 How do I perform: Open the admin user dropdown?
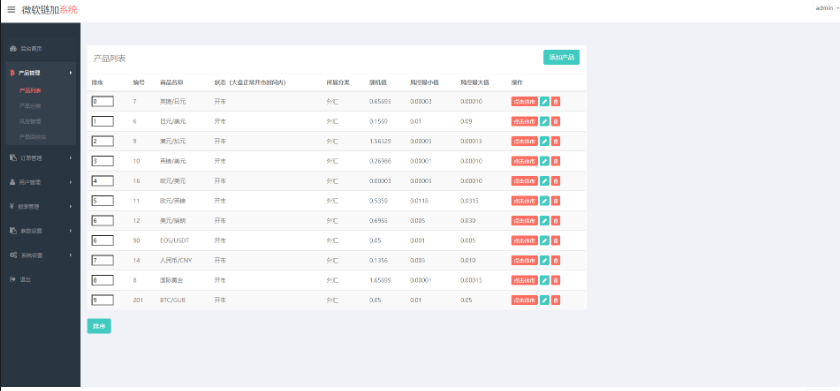point(826,8)
